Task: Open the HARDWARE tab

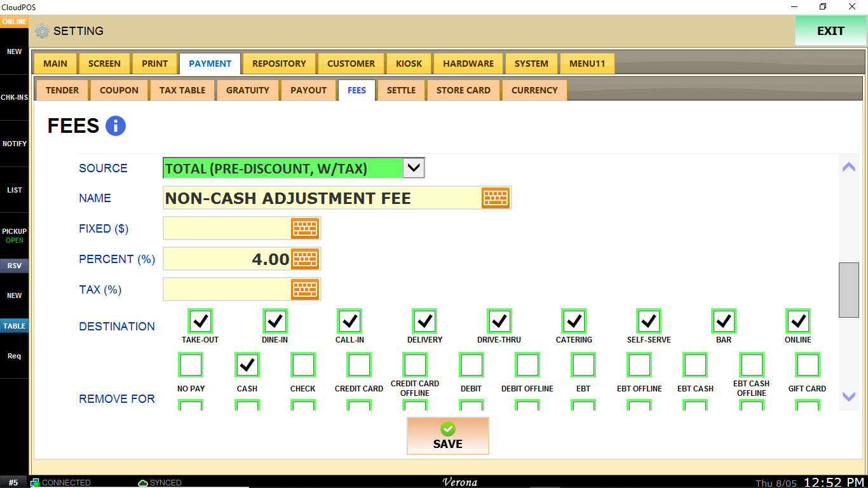Action: pyautogui.click(x=468, y=64)
